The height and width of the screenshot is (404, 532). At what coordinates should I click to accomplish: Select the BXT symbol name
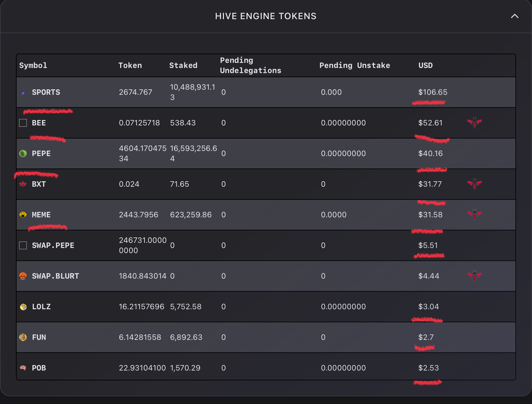(39, 184)
